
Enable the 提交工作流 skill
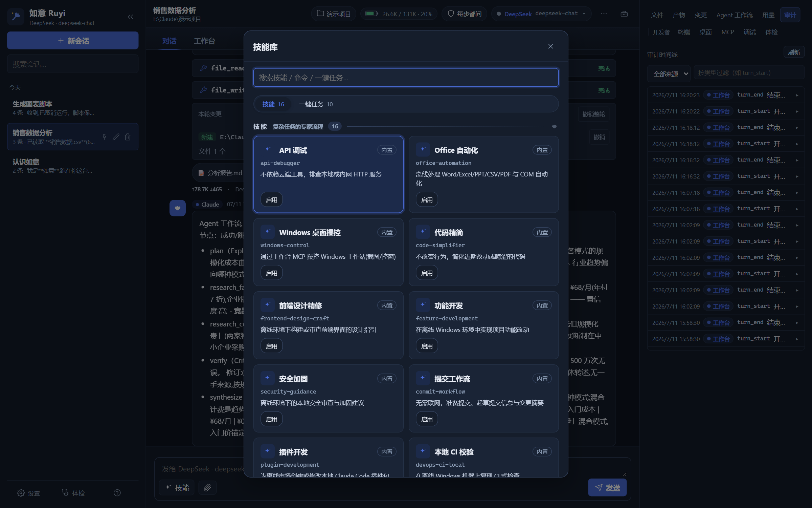(x=427, y=419)
